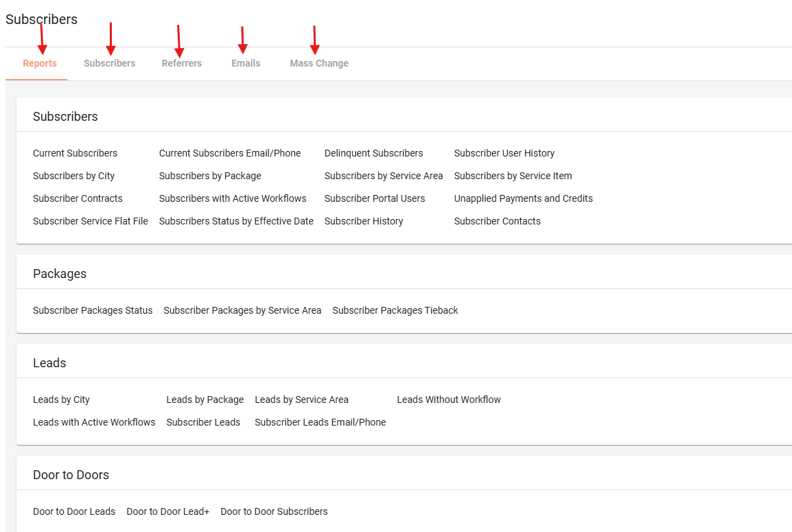Open Subscribers Status by Effective Date
792x532 pixels.
[x=236, y=221]
